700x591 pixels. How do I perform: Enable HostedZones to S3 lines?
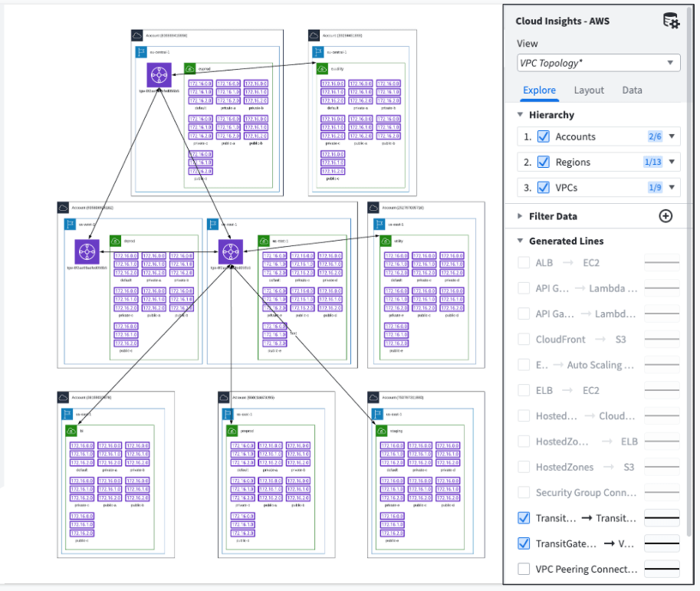click(524, 467)
